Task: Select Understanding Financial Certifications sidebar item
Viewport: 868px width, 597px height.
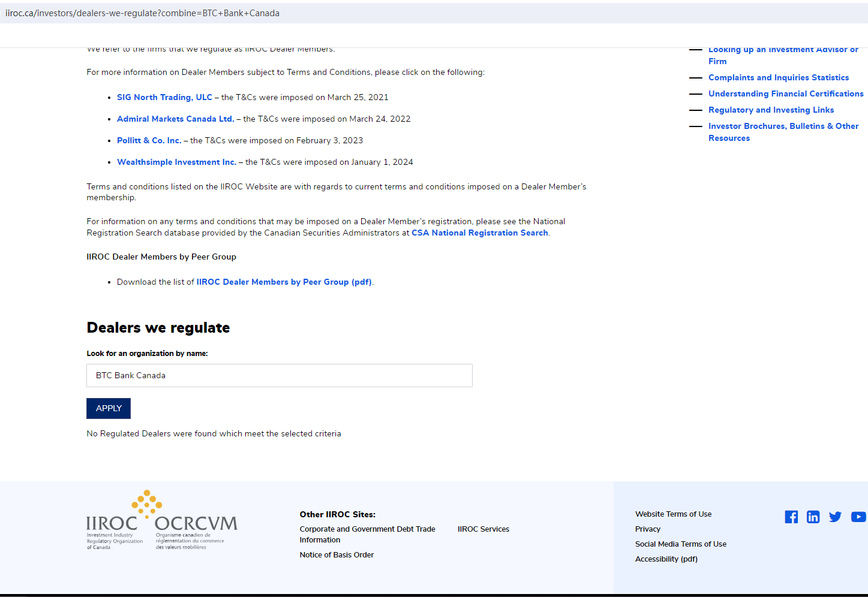Action: 785,94
